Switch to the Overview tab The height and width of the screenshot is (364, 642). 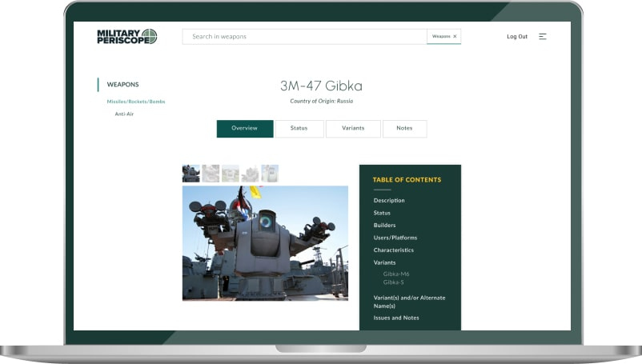coord(244,129)
